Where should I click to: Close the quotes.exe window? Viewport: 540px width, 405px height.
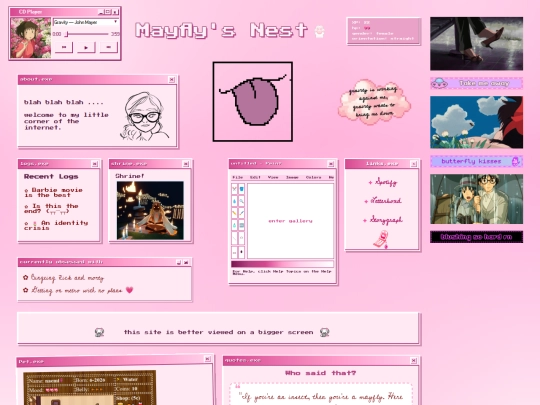point(414,361)
